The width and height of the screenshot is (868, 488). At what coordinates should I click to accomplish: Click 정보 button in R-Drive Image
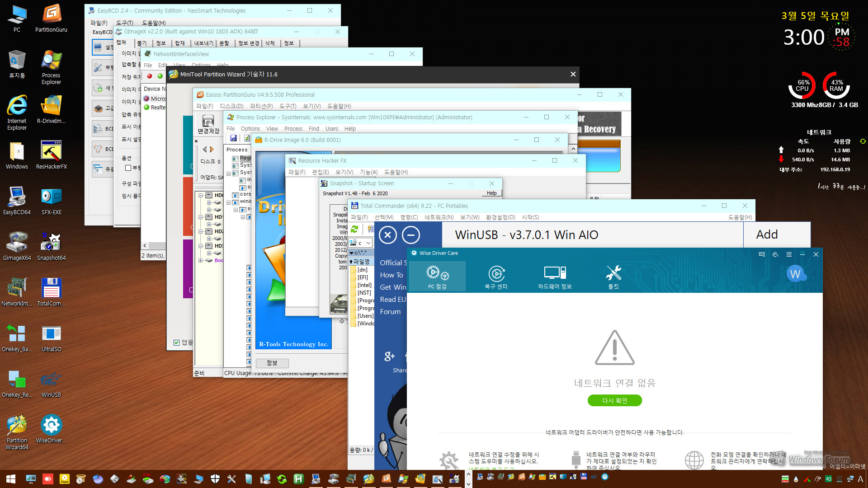coord(272,363)
